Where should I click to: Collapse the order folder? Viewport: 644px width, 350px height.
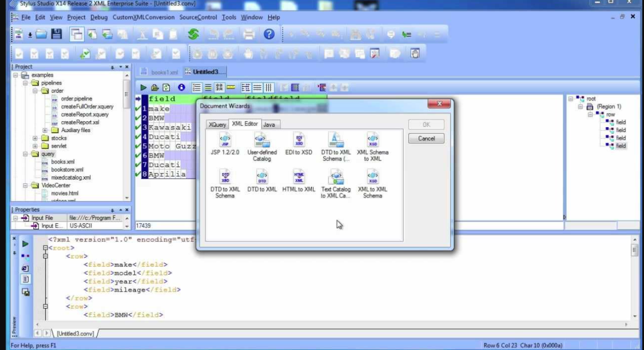tap(35, 91)
